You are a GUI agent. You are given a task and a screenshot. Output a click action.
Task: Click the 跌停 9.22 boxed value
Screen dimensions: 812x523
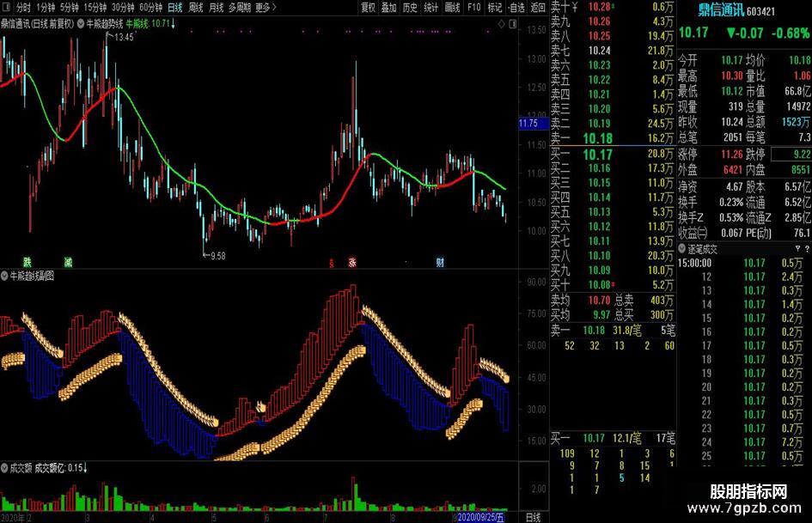coord(791,155)
